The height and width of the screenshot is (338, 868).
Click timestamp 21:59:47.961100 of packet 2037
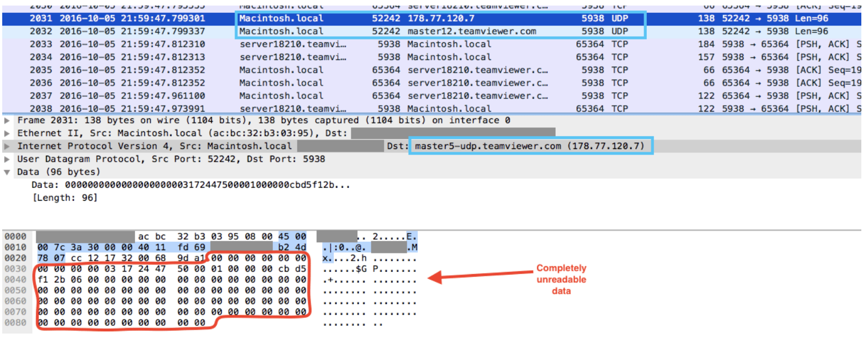(132, 96)
